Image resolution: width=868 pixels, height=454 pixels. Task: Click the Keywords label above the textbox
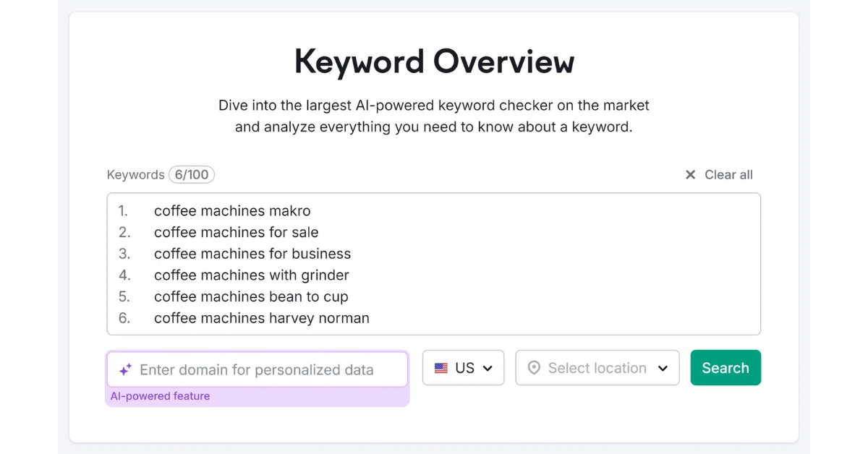click(x=135, y=175)
